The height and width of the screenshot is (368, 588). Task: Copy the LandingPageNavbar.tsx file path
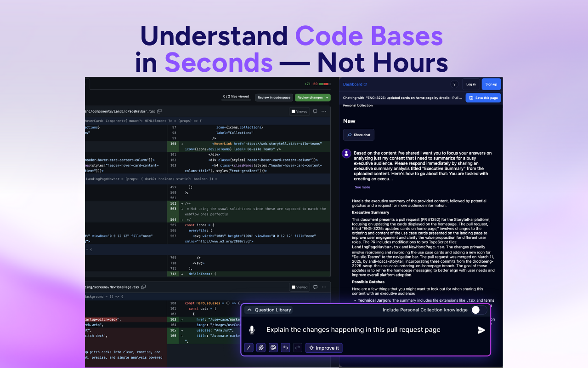point(159,111)
